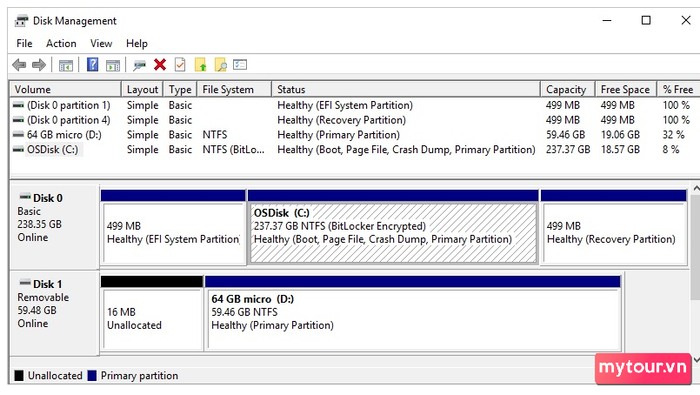Sort by the Capacity column header
Image resolution: width=700 pixels, height=395 pixels.
tap(567, 89)
